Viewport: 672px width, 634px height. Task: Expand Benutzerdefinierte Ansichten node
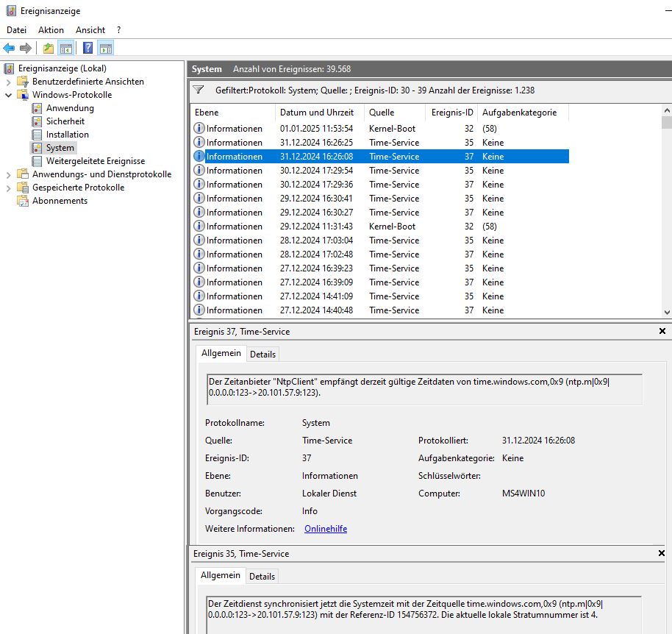[x=8, y=82]
